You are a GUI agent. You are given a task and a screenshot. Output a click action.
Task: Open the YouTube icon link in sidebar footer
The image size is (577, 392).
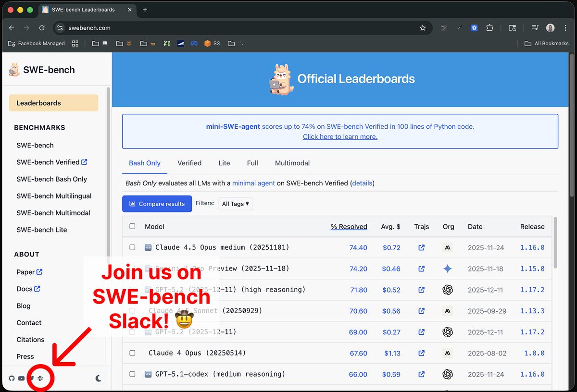[22, 379]
